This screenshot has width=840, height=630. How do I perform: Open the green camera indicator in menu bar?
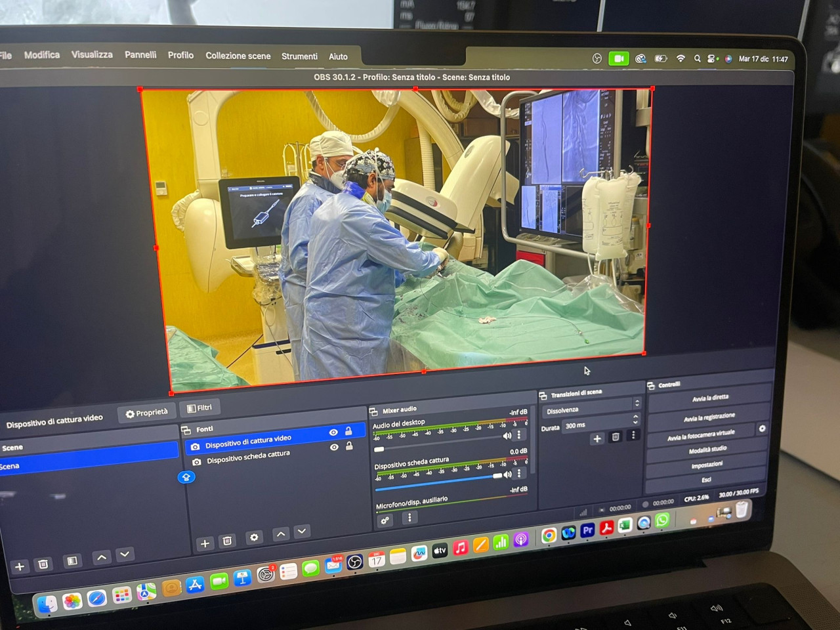[618, 58]
